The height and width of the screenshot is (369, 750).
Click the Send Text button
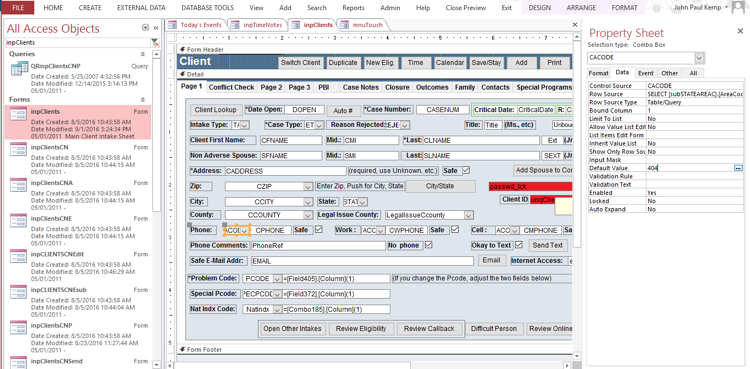click(x=548, y=245)
